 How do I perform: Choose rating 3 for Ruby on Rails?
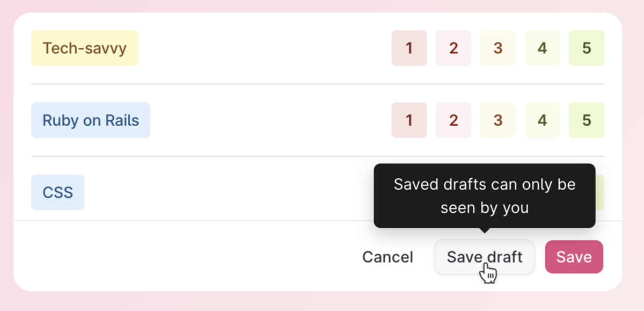(498, 120)
